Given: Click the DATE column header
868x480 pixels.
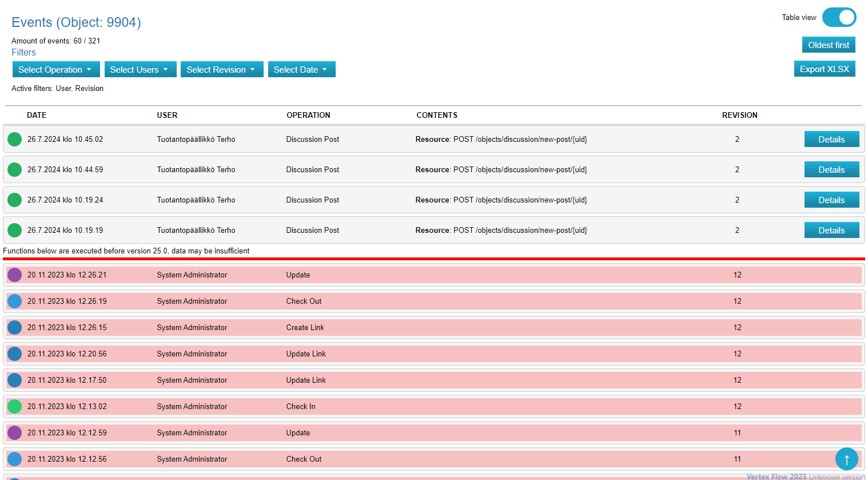Looking at the screenshot, I should click(x=37, y=115).
